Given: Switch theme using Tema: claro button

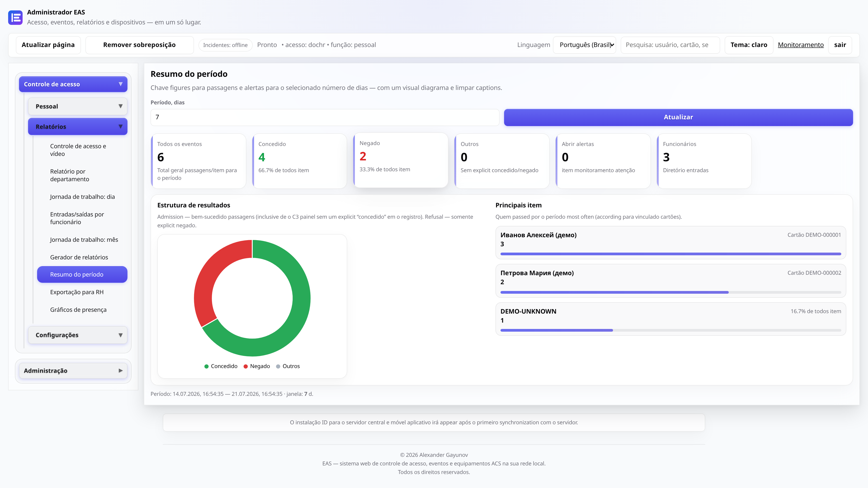Looking at the screenshot, I should click(749, 45).
